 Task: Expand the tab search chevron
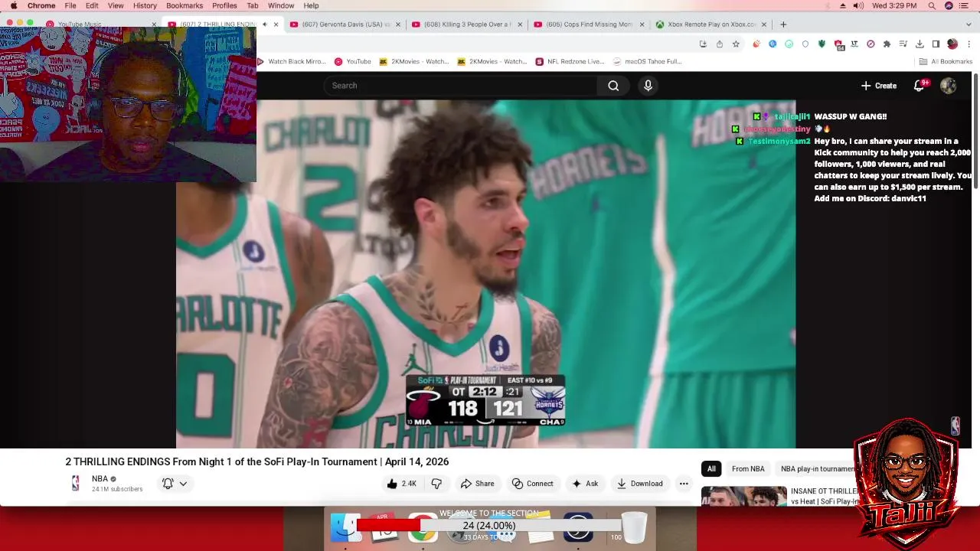pos(969,24)
